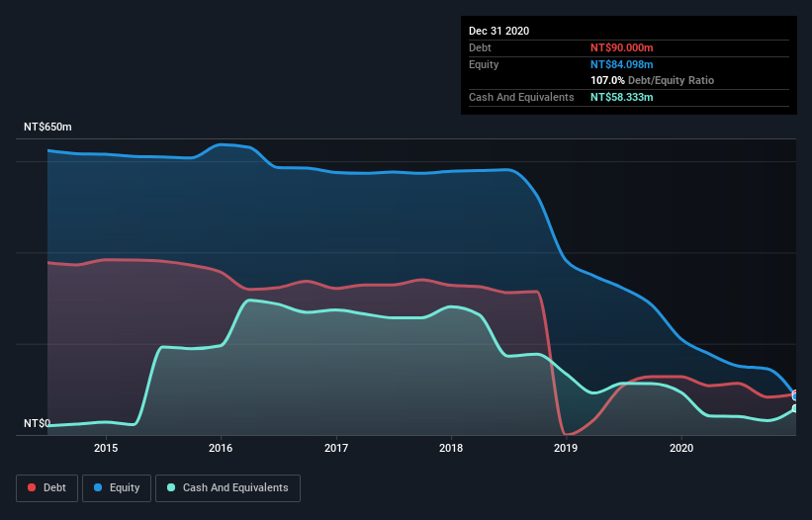
Task: Click the NT$650m y-axis label
Action: (47, 127)
